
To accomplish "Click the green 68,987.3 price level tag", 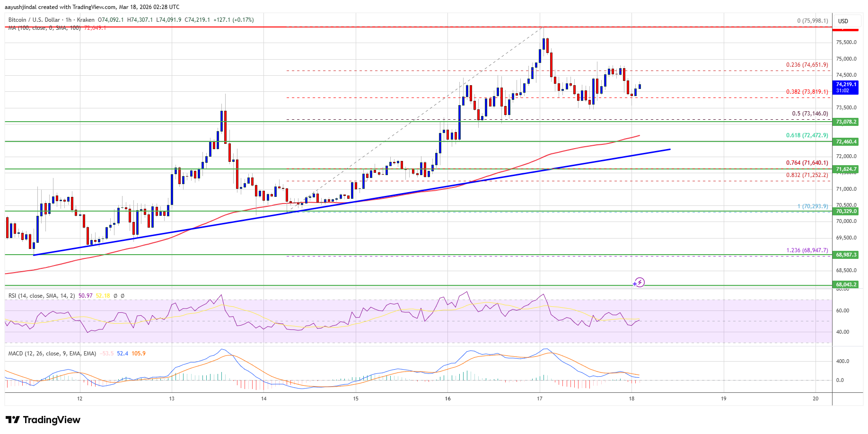I will point(846,255).
